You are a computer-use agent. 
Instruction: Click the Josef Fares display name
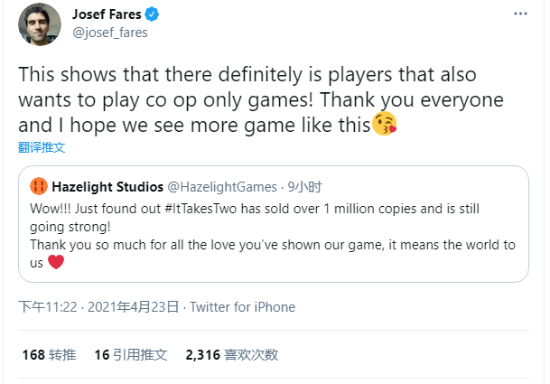pyautogui.click(x=107, y=14)
